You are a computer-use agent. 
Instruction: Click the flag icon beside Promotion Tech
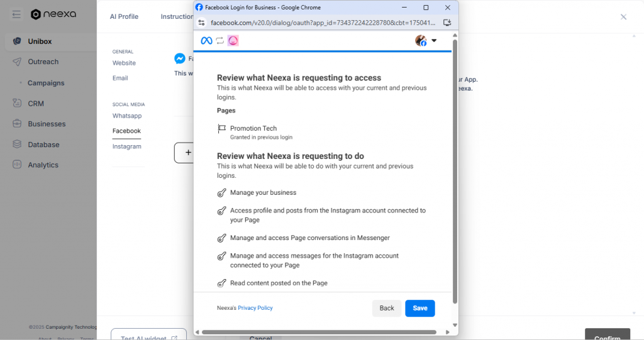point(221,129)
